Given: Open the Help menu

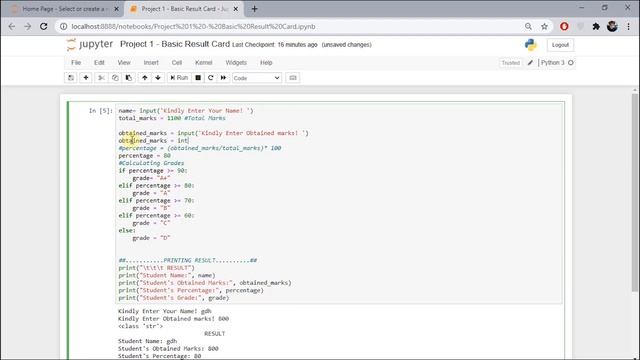Looking at the screenshot, I should 266,62.
